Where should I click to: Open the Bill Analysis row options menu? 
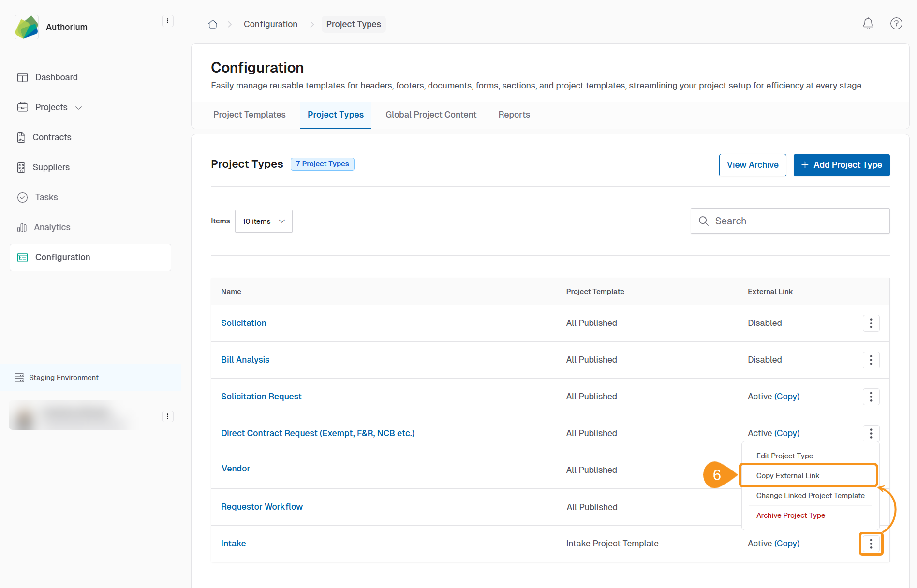871,360
